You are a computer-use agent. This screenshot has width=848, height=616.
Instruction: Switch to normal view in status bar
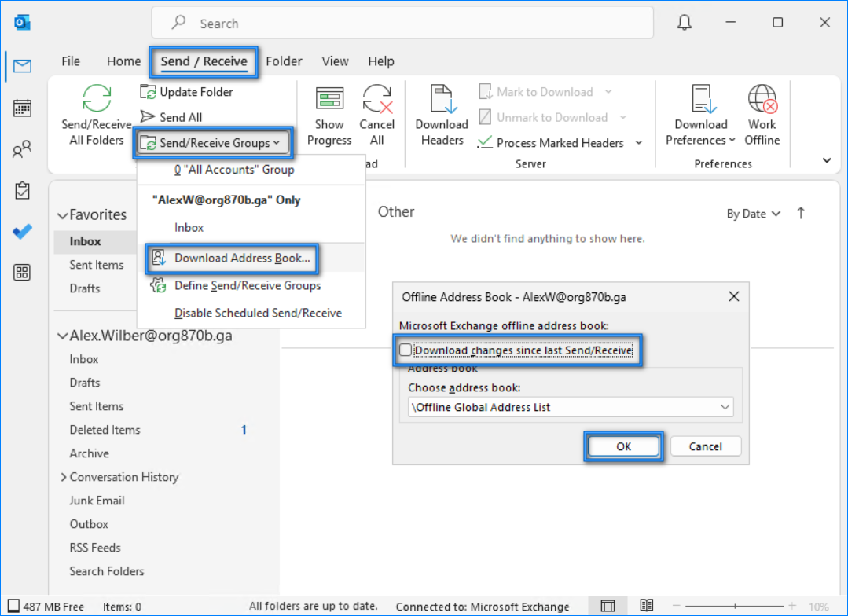tap(608, 606)
